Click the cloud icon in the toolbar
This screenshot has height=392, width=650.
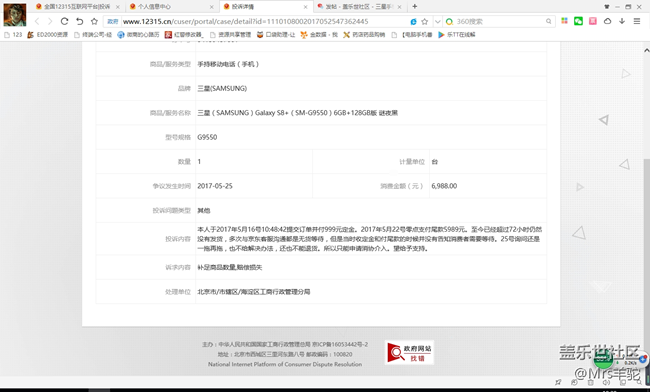[x=607, y=21]
